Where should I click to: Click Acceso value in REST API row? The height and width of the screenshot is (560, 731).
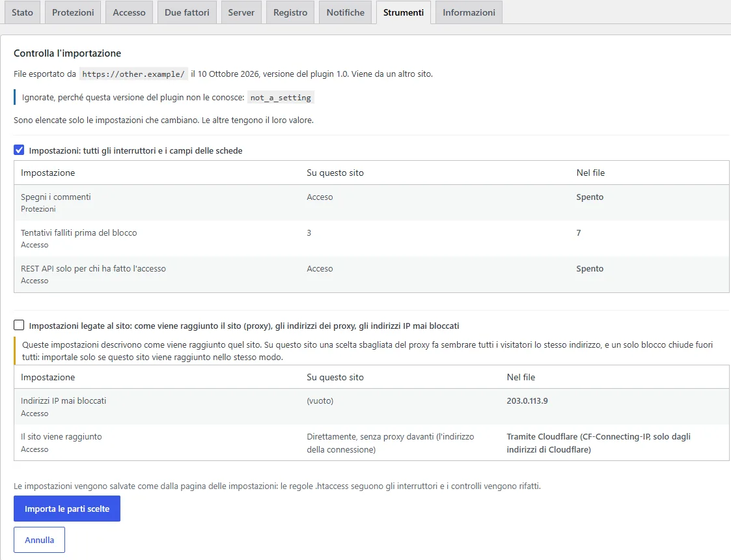click(x=320, y=268)
